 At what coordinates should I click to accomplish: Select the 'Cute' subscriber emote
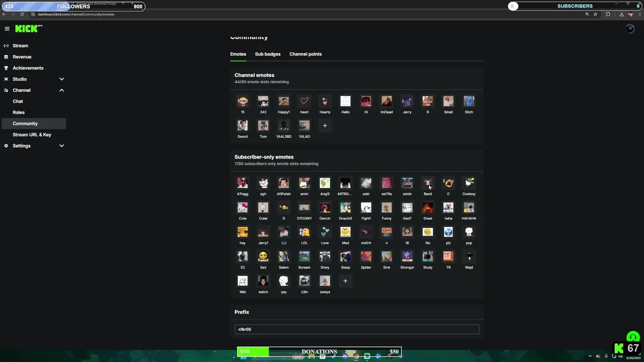[x=243, y=208]
